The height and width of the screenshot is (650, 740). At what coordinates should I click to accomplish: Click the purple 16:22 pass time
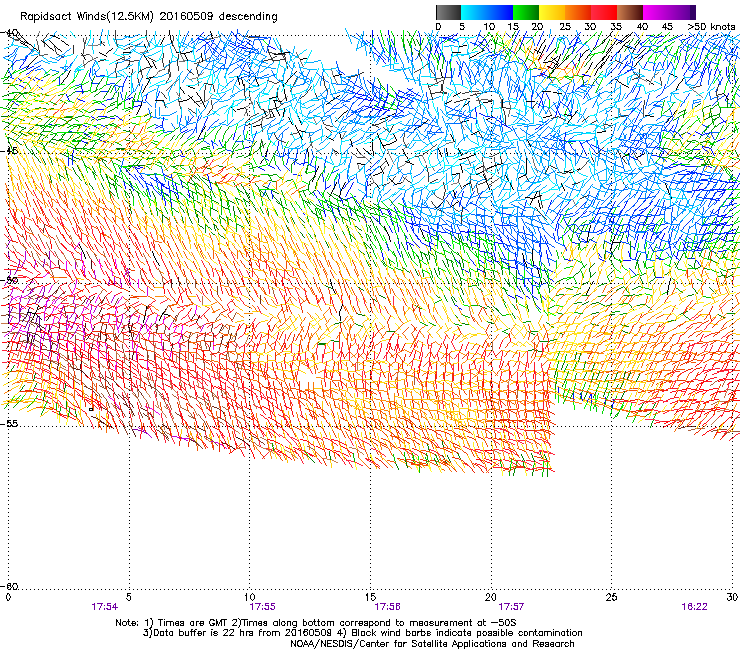tap(694, 607)
